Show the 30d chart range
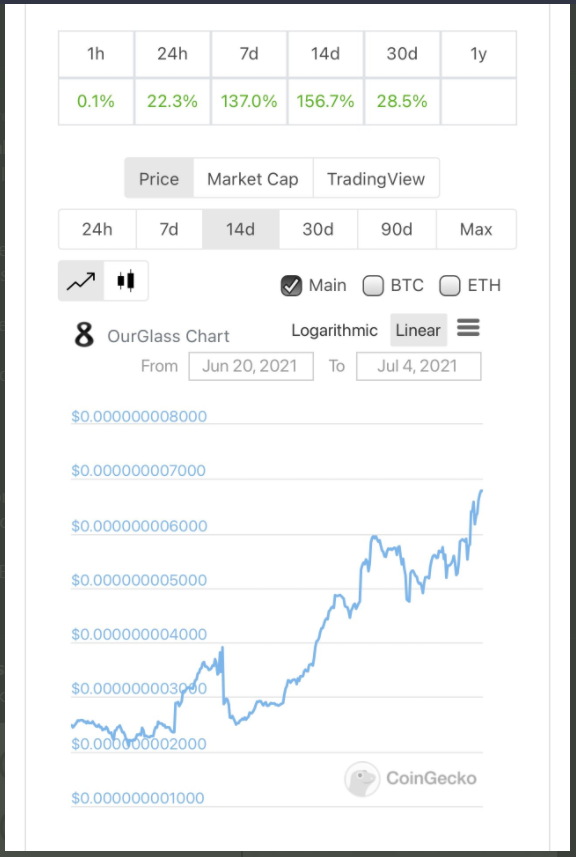The height and width of the screenshot is (857, 576). click(318, 229)
